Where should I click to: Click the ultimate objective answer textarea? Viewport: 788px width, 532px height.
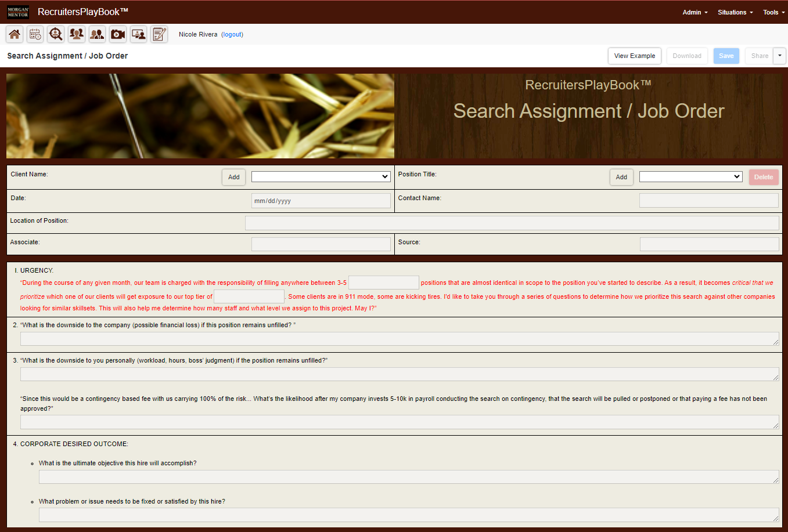(x=409, y=477)
